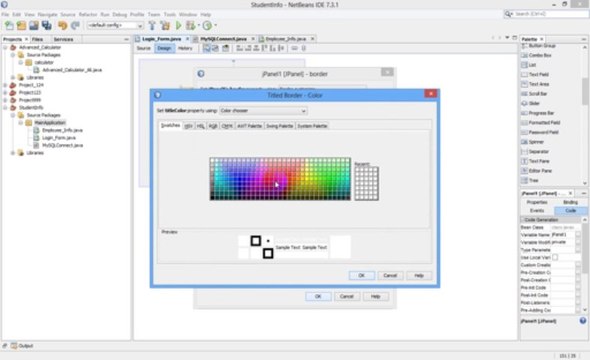Viewport: 590px width, 360px height.
Task: Select Employee_Info.java in project tree
Action: (62, 130)
